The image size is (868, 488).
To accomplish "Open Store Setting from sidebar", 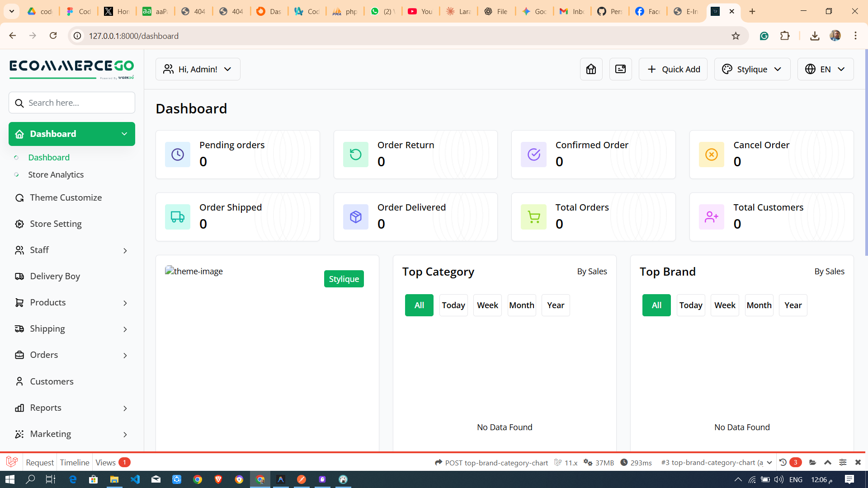I will coord(56,224).
